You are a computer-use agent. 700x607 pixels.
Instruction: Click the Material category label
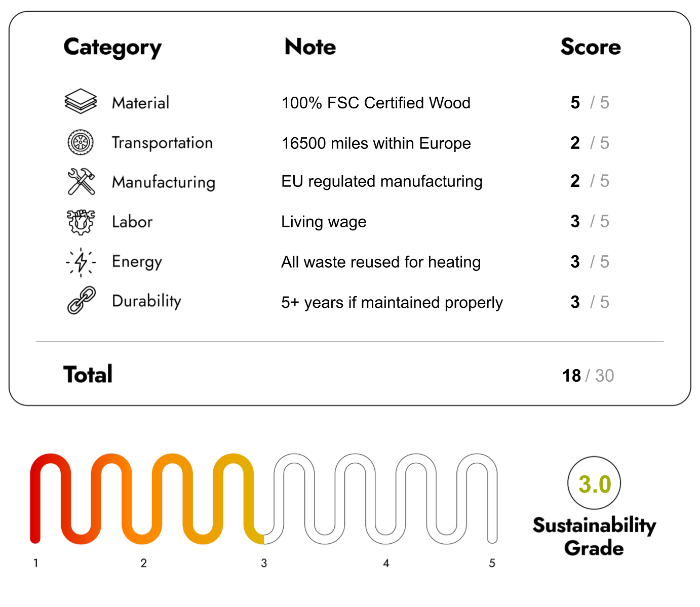(140, 103)
